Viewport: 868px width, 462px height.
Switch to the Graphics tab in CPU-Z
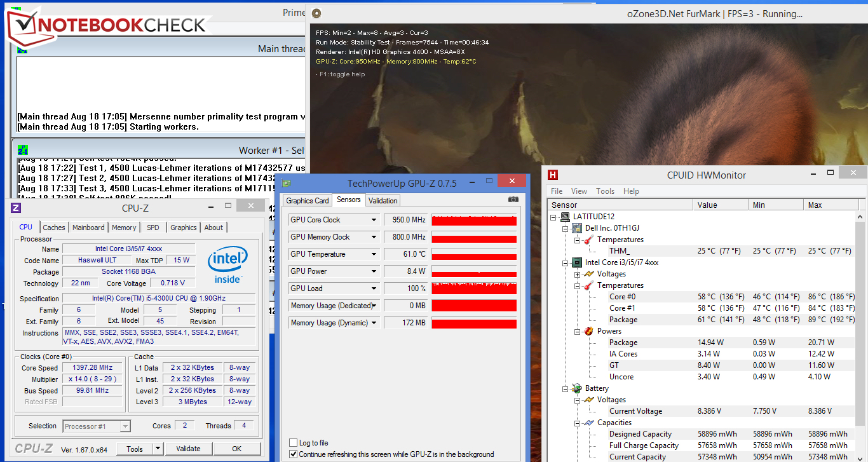(x=184, y=228)
